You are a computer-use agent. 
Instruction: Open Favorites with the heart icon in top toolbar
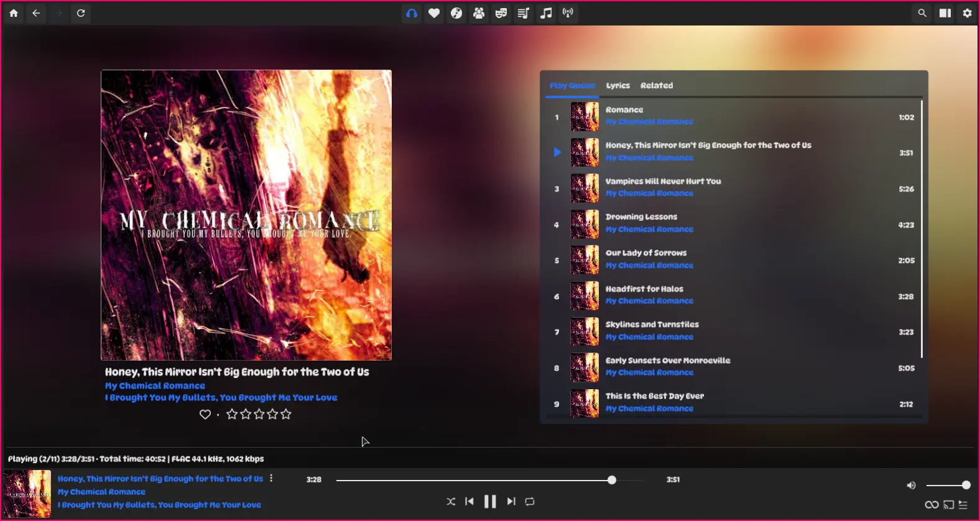pos(434,13)
